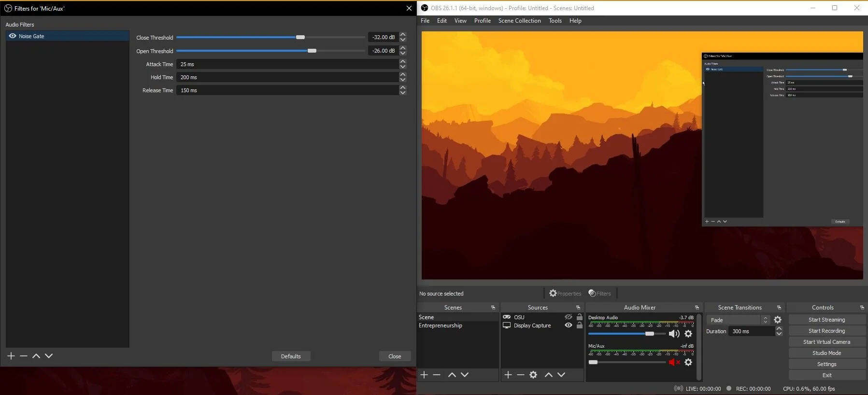The image size is (868, 395).
Task: Move source down in Sources list
Action: click(x=561, y=375)
